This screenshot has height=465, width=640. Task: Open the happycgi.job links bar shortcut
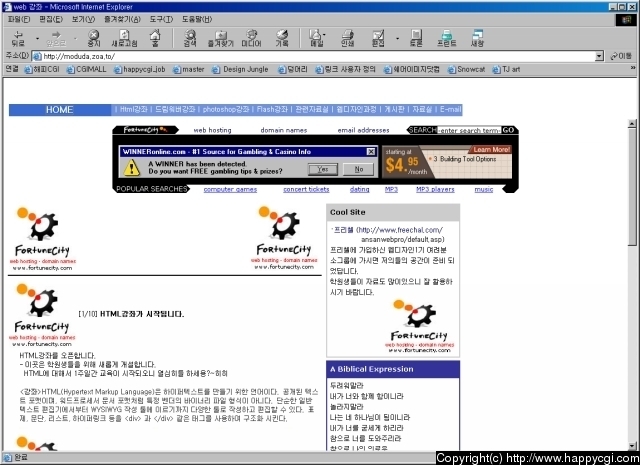click(x=140, y=69)
